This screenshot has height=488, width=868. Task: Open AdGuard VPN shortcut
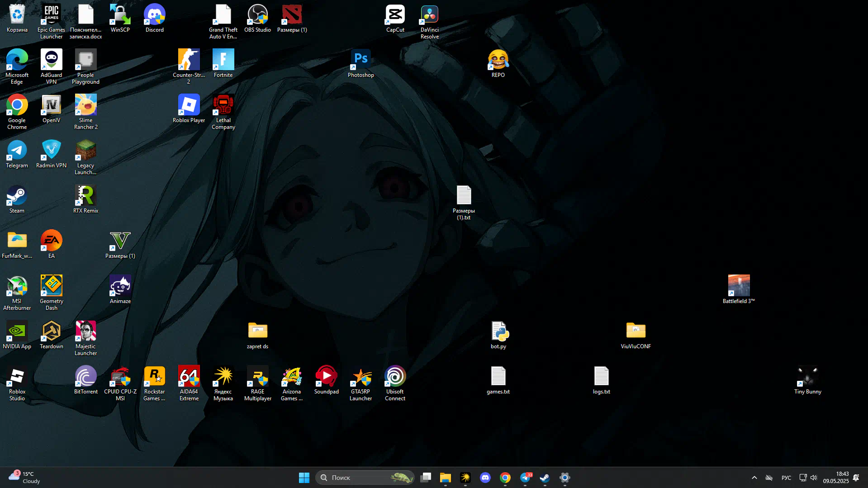coord(52,67)
